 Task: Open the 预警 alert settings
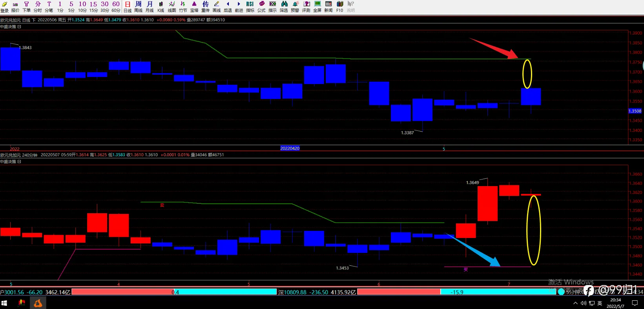coord(295,7)
